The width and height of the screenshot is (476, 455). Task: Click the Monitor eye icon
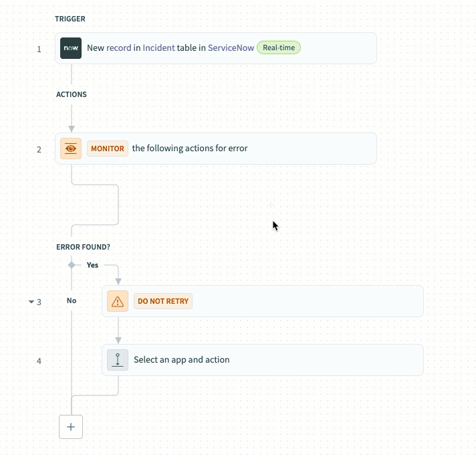tap(71, 149)
